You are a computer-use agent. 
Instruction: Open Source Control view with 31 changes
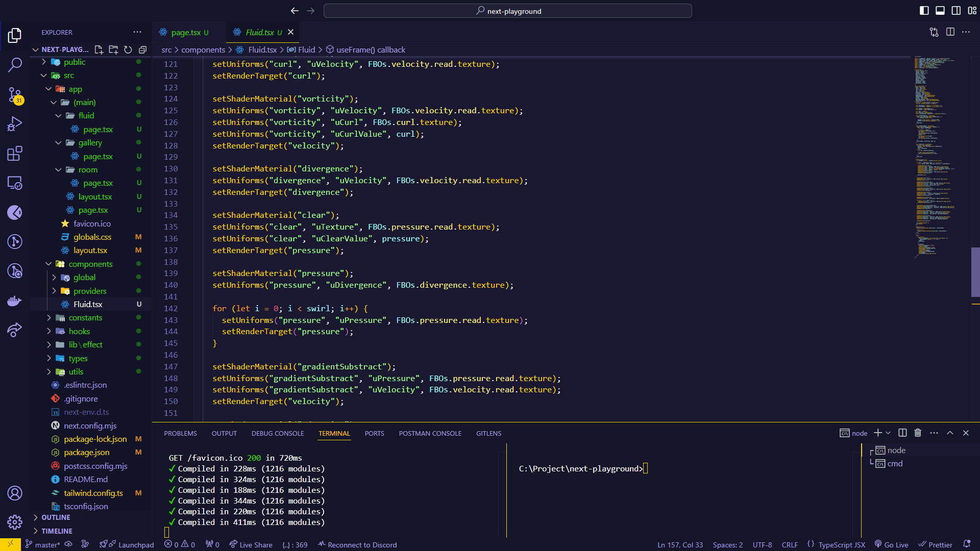coord(15,95)
